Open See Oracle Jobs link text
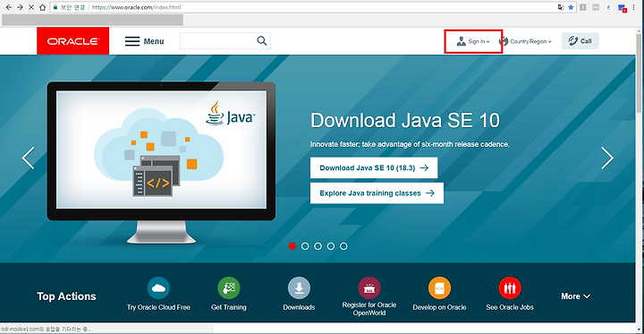644x334 pixels. (x=510, y=307)
